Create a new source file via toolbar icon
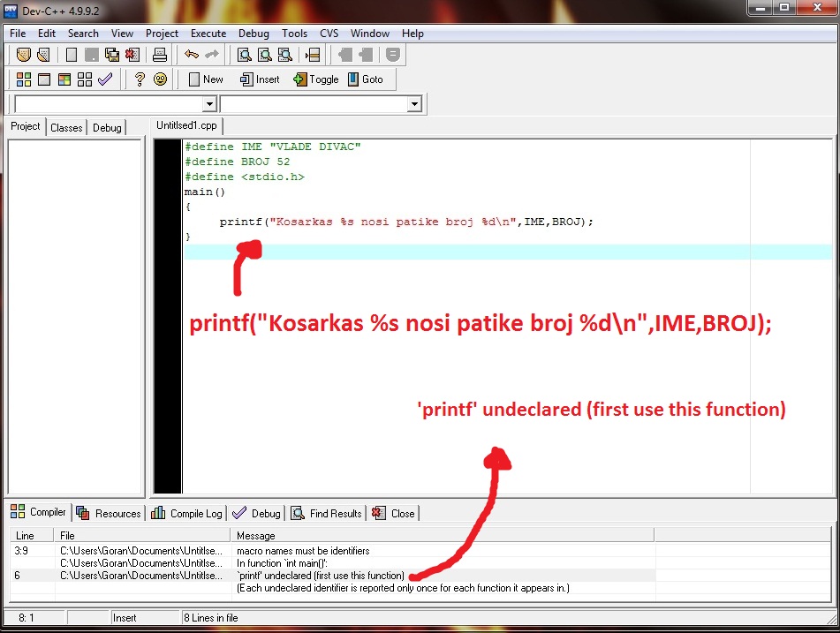840x633 pixels. (x=72, y=55)
